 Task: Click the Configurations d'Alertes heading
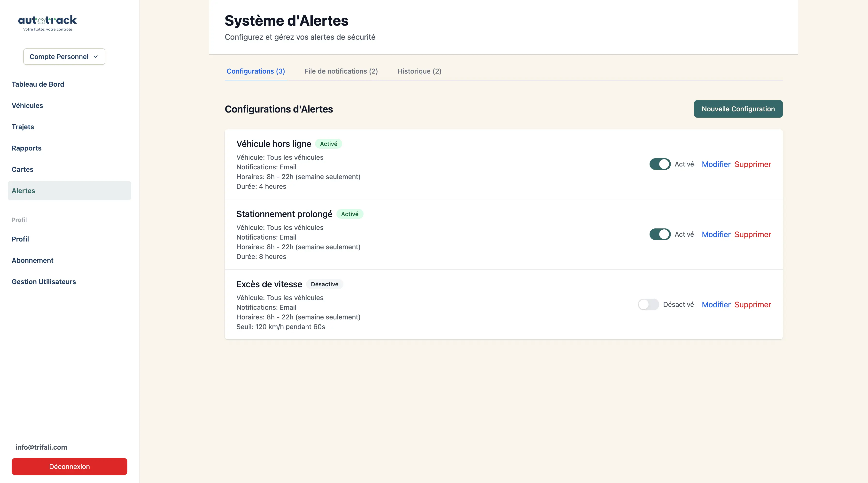pyautogui.click(x=279, y=109)
